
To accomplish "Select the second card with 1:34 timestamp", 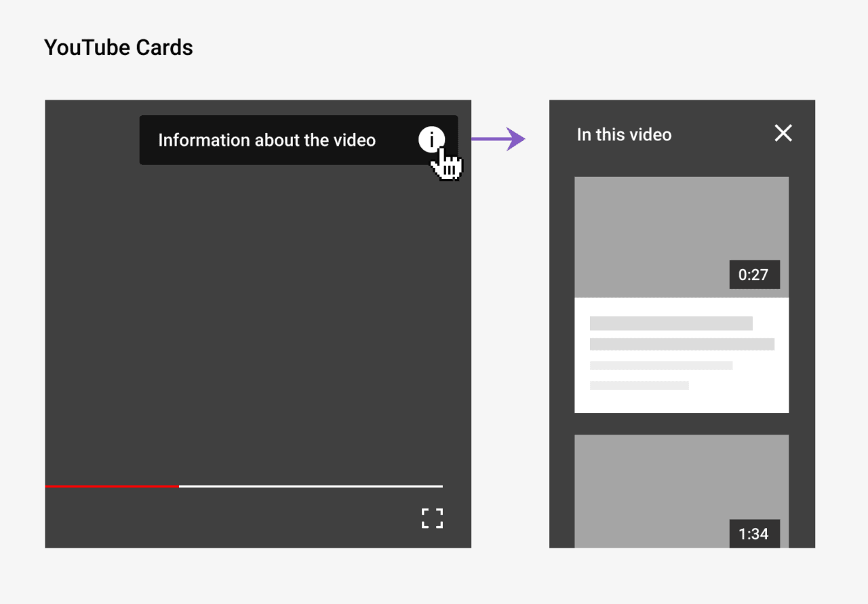I will click(682, 488).
